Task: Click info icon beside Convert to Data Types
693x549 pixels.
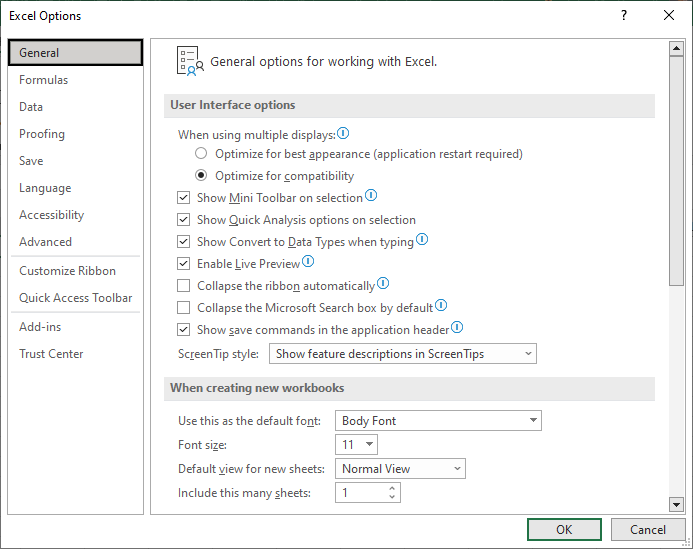Action: (x=422, y=240)
